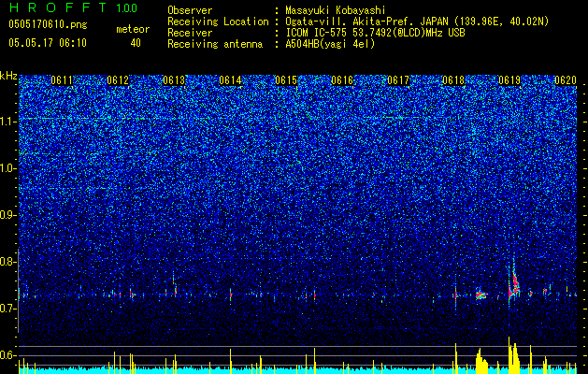Image resolution: width=588 pixels, height=374 pixels.
Task: Click the 0.9 frequency axis label
Action: 8,215
